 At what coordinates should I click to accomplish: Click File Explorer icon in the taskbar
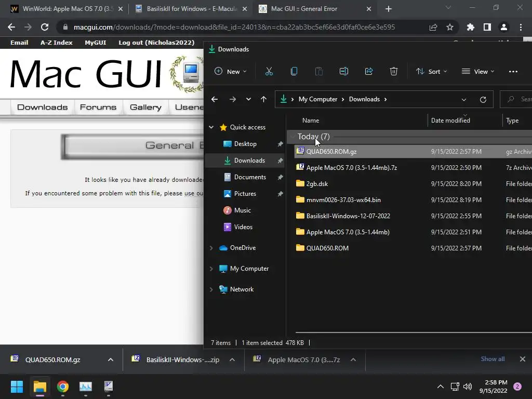coord(39,387)
